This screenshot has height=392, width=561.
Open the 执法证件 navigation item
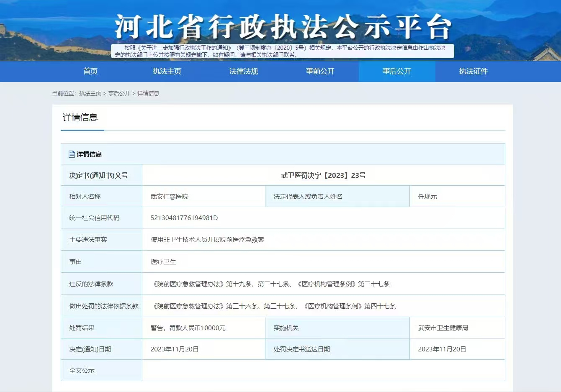(474, 71)
